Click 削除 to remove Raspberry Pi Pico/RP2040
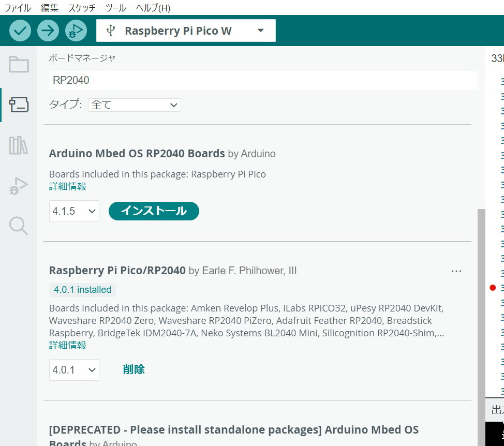Image resolution: width=504 pixels, height=446 pixels. click(x=134, y=369)
